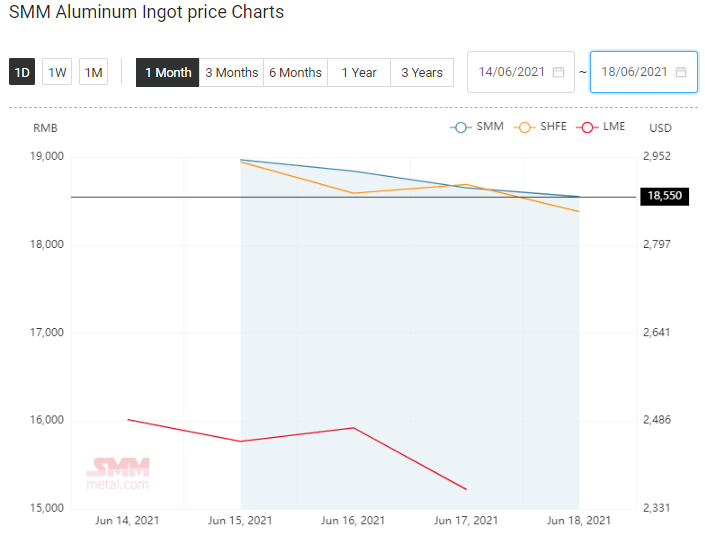Viewport: 705px width, 533px height.
Task: Toggle the SMM series legend marker
Action: [x=460, y=127]
